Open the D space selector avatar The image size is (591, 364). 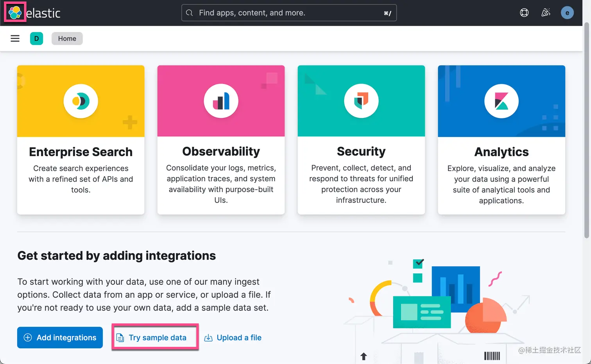click(x=36, y=38)
